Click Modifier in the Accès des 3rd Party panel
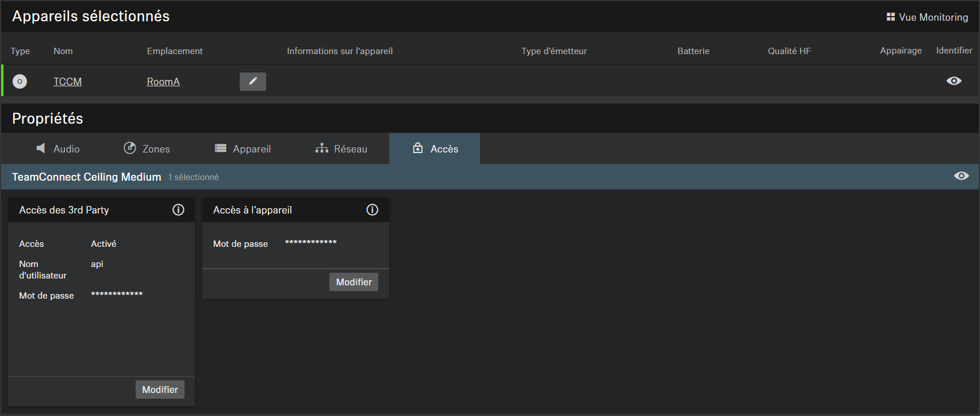This screenshot has height=416, width=980. tap(160, 390)
